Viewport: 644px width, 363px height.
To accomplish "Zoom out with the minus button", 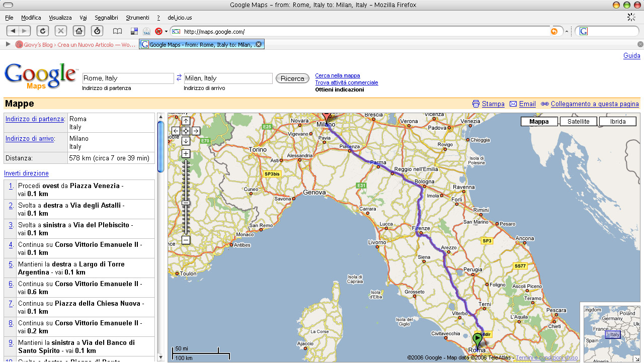I will point(186,240).
